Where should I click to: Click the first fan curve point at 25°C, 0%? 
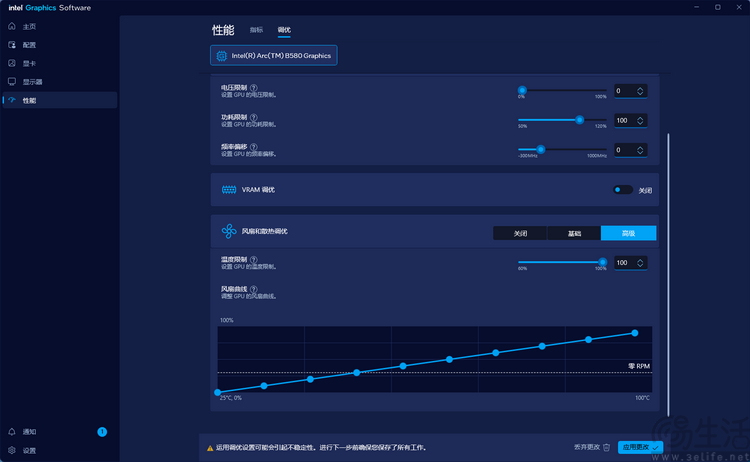[218, 392]
